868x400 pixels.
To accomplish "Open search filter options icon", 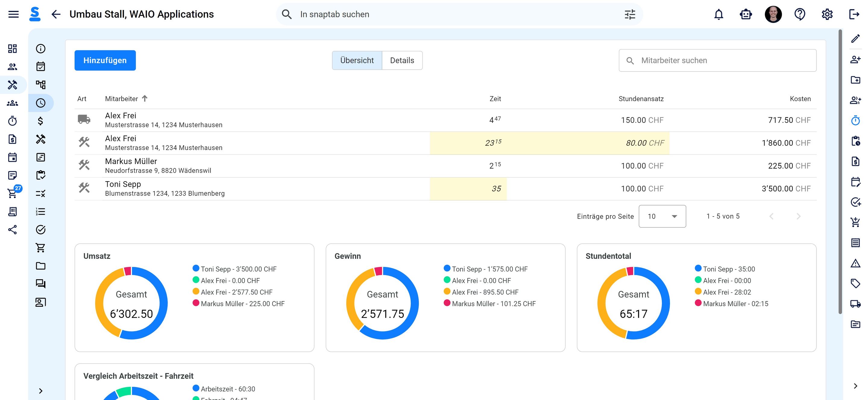I will [x=630, y=14].
